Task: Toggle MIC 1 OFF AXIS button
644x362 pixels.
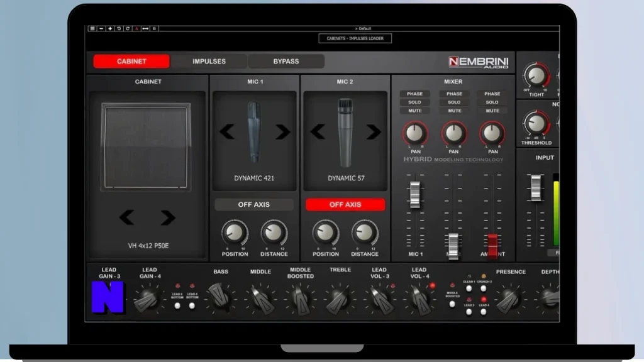Action: pos(254,204)
